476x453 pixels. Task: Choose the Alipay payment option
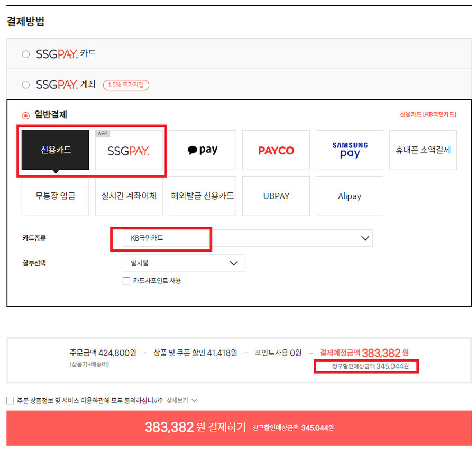(x=350, y=196)
